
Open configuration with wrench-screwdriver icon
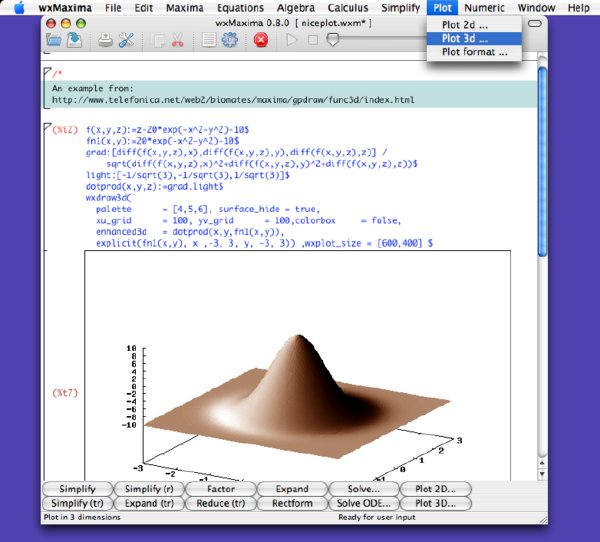(126, 40)
